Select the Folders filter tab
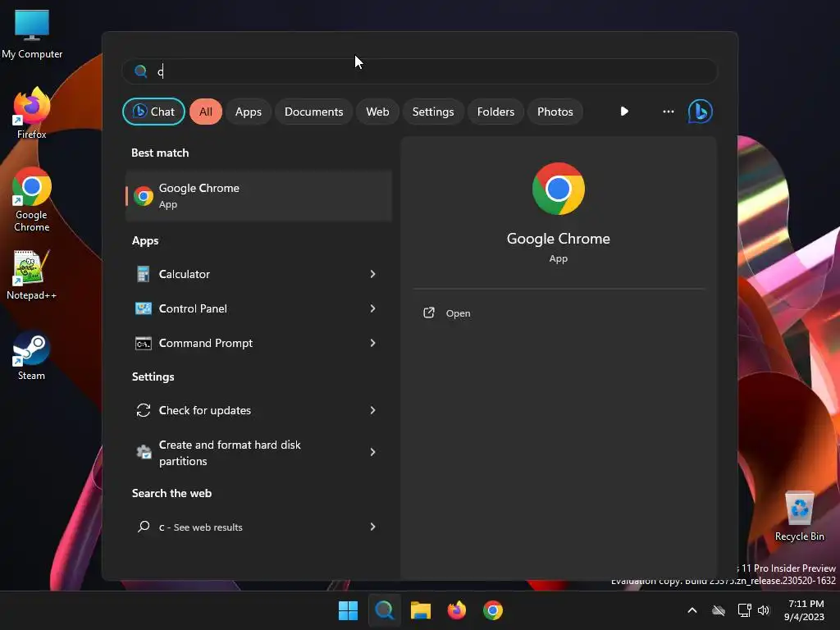 pos(495,112)
